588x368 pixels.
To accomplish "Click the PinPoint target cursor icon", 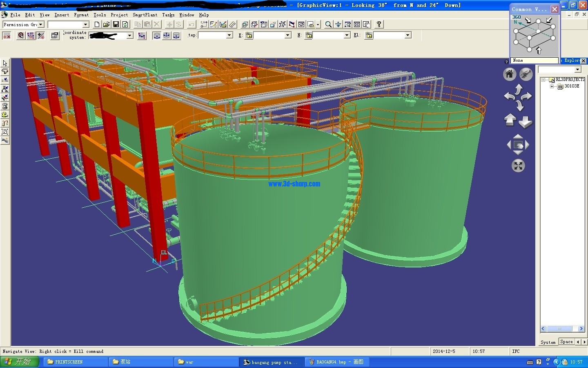I will click(21, 36).
